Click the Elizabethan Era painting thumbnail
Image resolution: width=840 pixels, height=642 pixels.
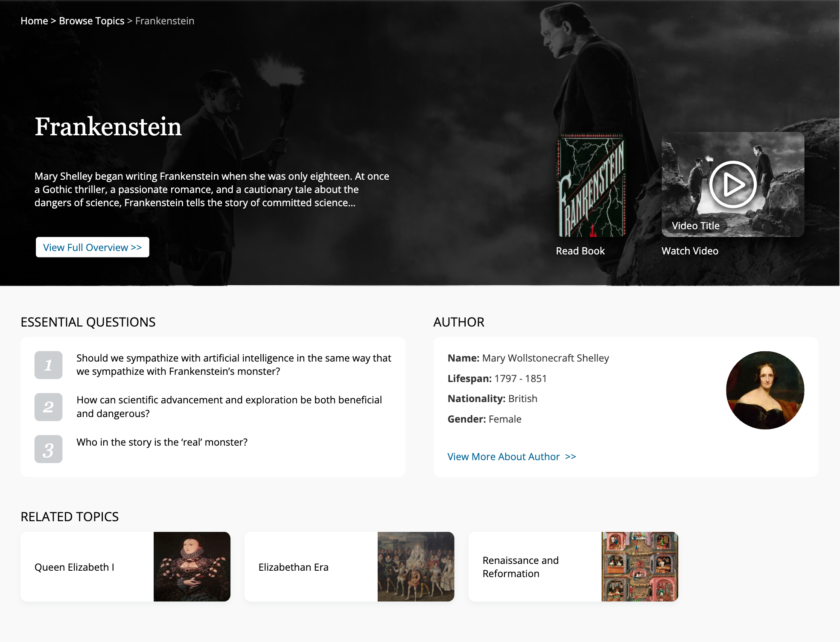[416, 566]
